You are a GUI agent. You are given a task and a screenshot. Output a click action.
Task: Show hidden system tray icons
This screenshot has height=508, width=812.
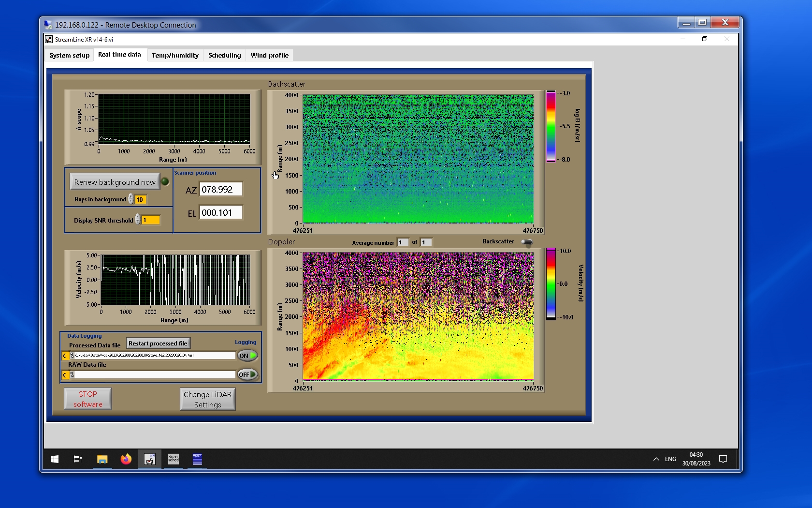click(x=656, y=459)
